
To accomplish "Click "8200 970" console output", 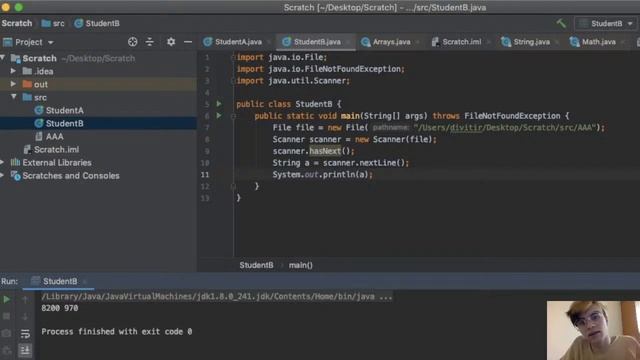I will (60, 308).
